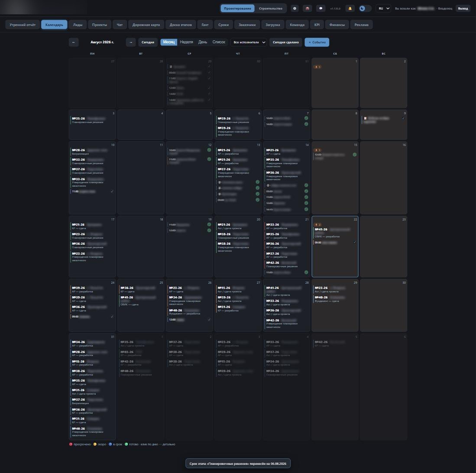
Task: Expand the 'Все исполнители' filter dropdown
Action: tap(249, 42)
